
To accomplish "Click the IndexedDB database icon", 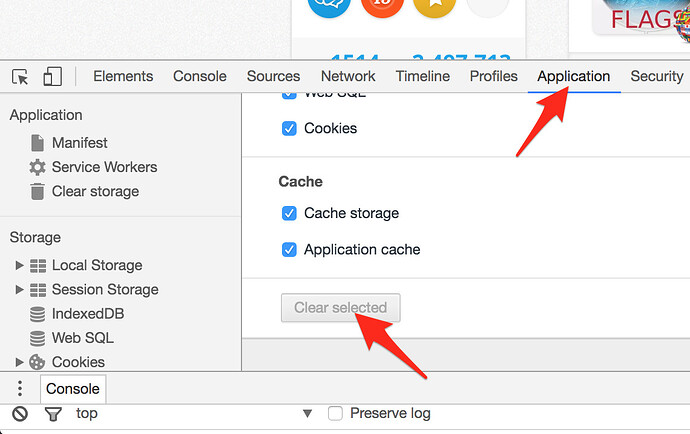I will 37,314.
